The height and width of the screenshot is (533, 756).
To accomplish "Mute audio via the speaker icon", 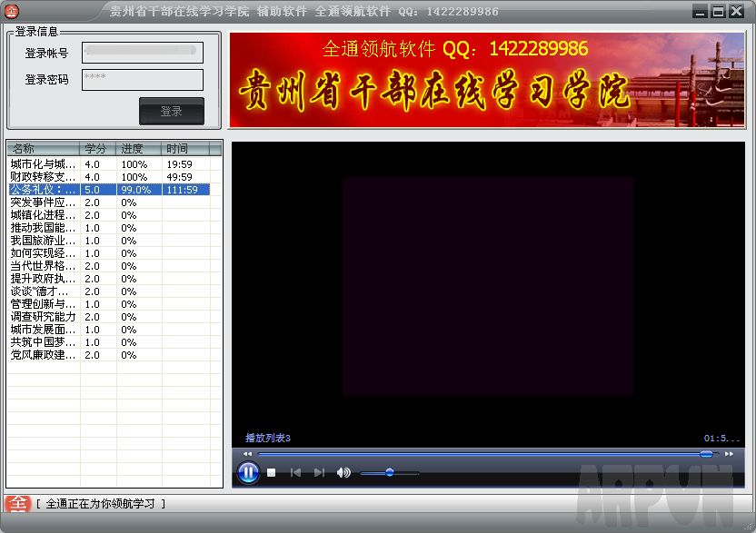I will click(343, 472).
